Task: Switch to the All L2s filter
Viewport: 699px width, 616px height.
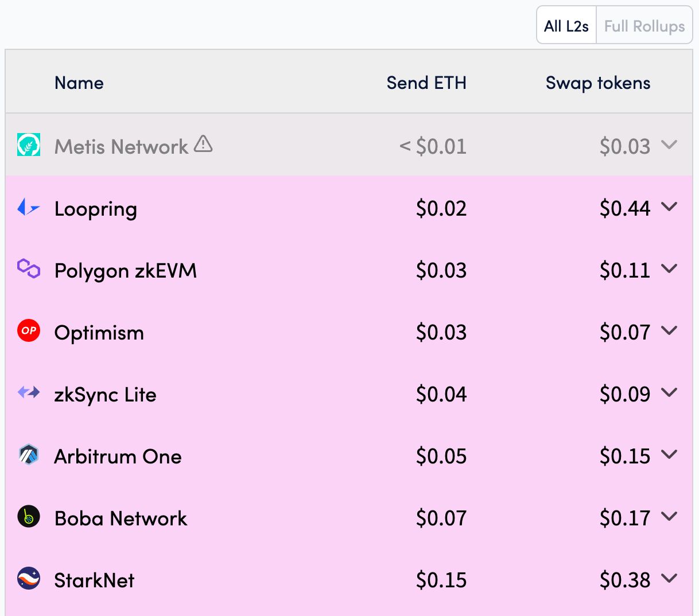Action: pos(566,26)
